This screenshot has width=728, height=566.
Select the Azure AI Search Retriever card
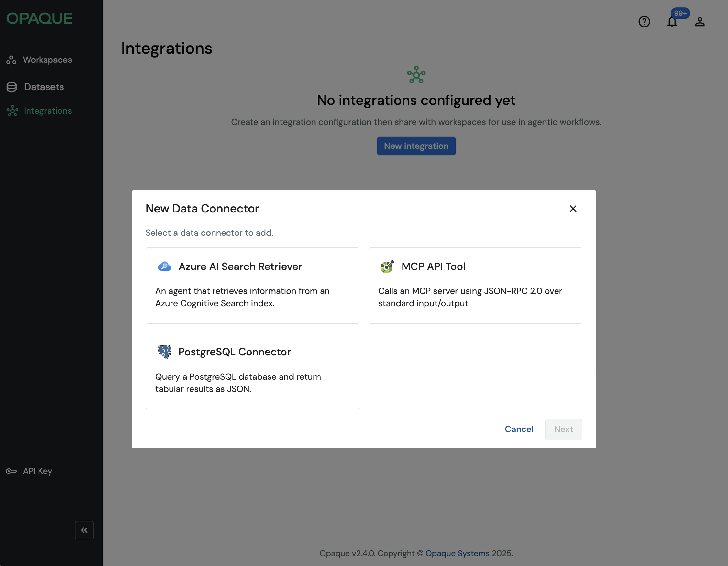252,286
